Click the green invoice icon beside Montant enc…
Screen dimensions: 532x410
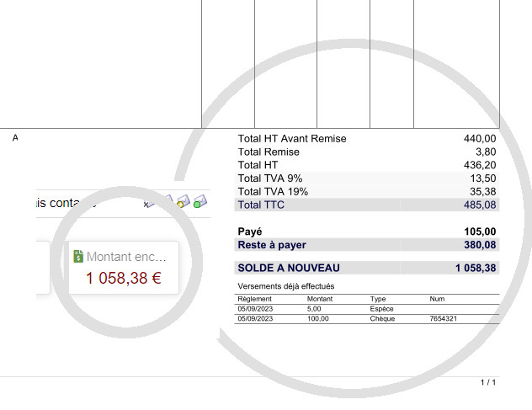(78, 256)
